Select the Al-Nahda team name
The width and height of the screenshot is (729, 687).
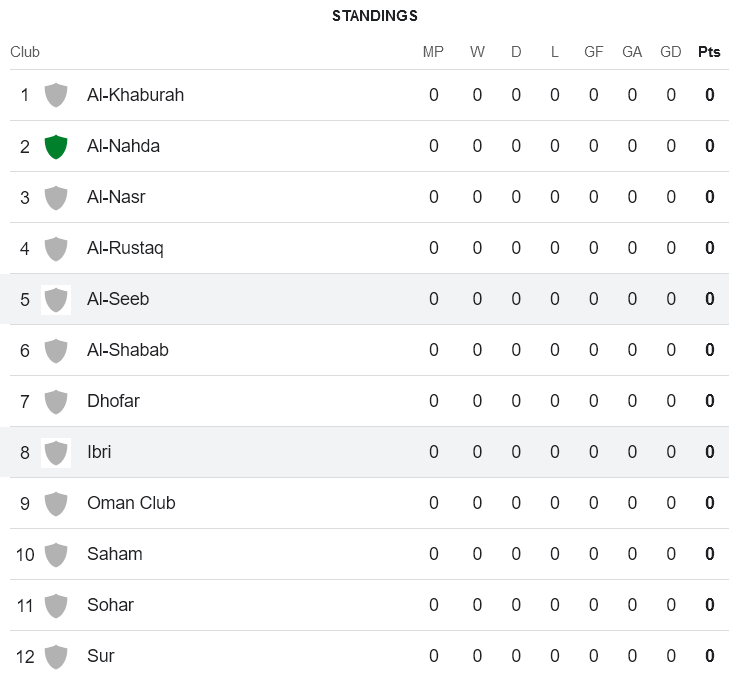(x=123, y=146)
